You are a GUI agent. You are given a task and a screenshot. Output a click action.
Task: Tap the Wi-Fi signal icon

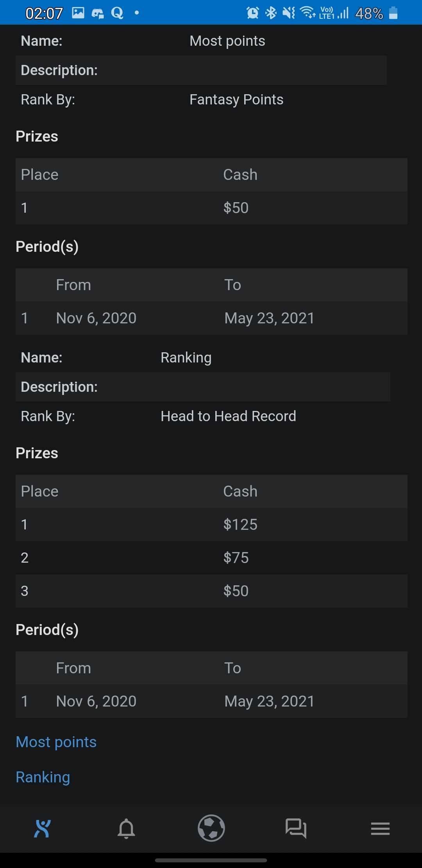pyautogui.click(x=308, y=13)
